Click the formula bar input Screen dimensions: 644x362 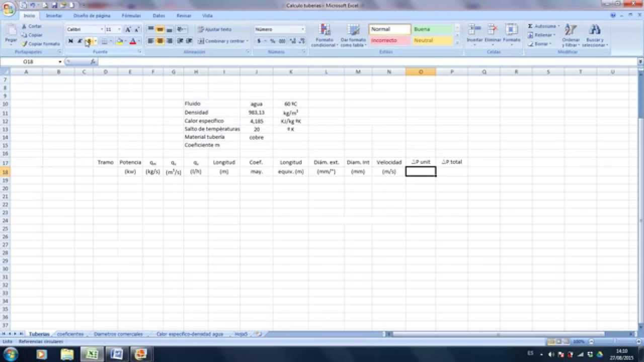tap(367, 62)
